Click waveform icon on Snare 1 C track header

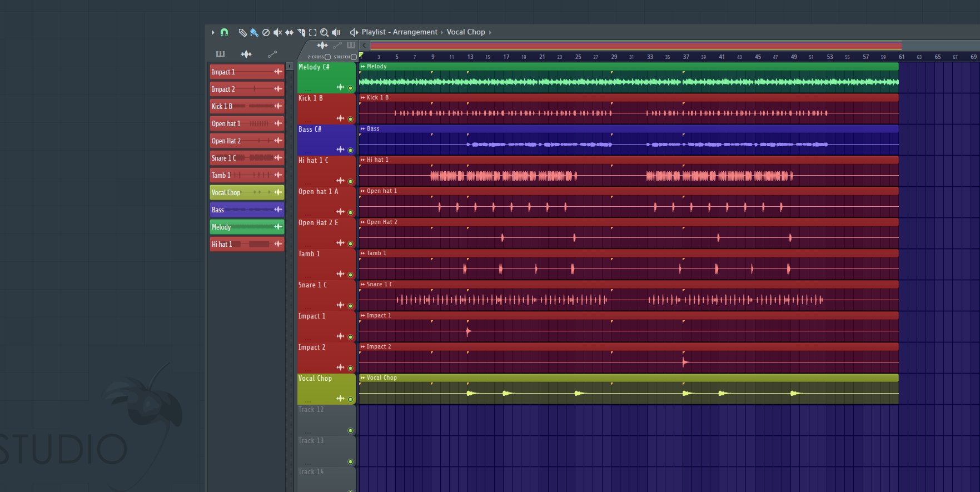340,305
